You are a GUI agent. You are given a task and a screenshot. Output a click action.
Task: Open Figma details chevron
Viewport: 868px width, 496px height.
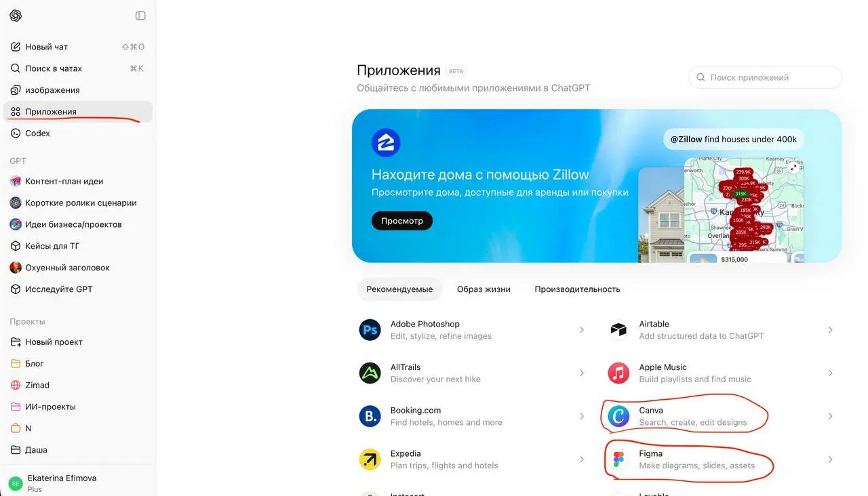831,459
